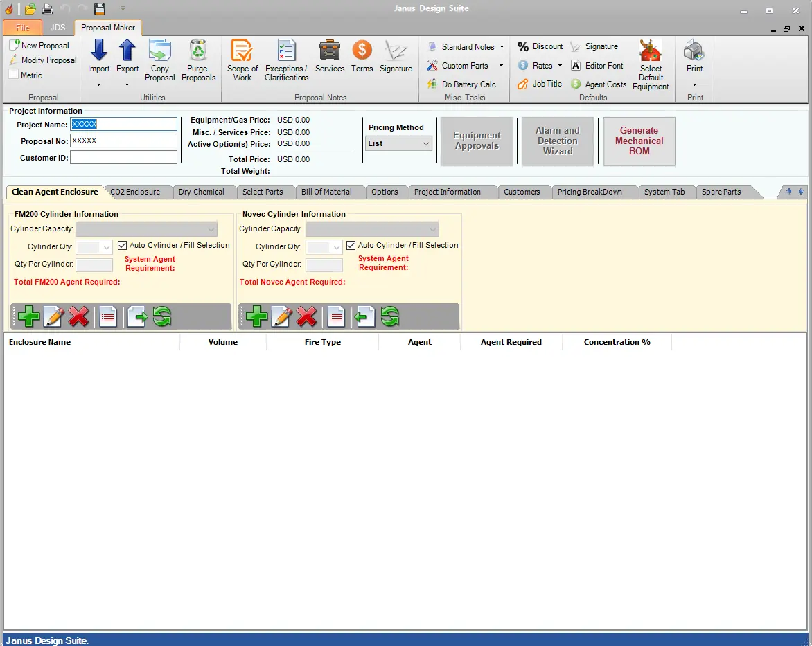This screenshot has width=812, height=646.
Task: Open the Rates dropdown arrow
Action: pyautogui.click(x=560, y=66)
